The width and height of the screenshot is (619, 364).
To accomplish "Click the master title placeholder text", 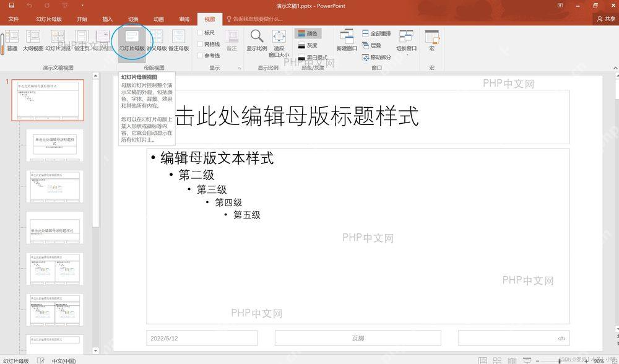I will 297,116.
